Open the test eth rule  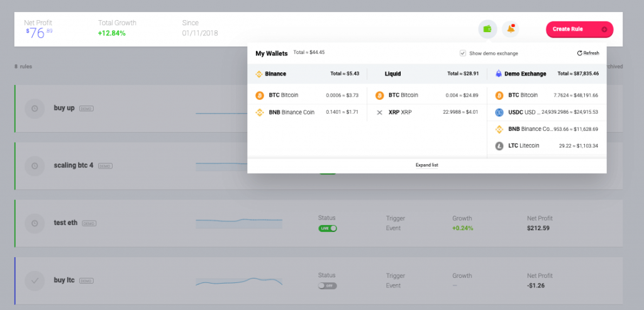click(65, 223)
